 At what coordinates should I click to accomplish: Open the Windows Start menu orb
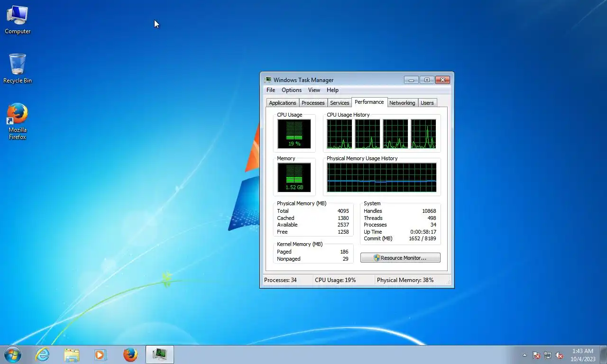12,355
